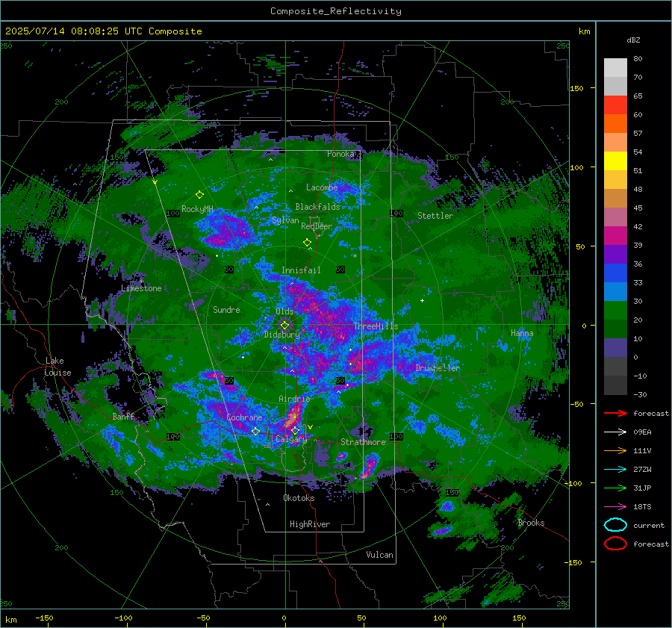Click the Hanna city label
Image resolution: width=672 pixels, height=628 pixels.
522,333
